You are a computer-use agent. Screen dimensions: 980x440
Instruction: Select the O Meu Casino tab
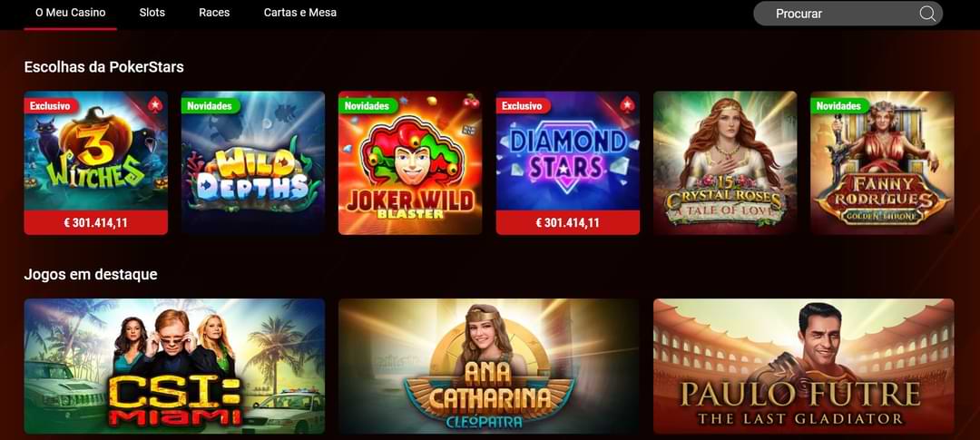click(x=70, y=13)
